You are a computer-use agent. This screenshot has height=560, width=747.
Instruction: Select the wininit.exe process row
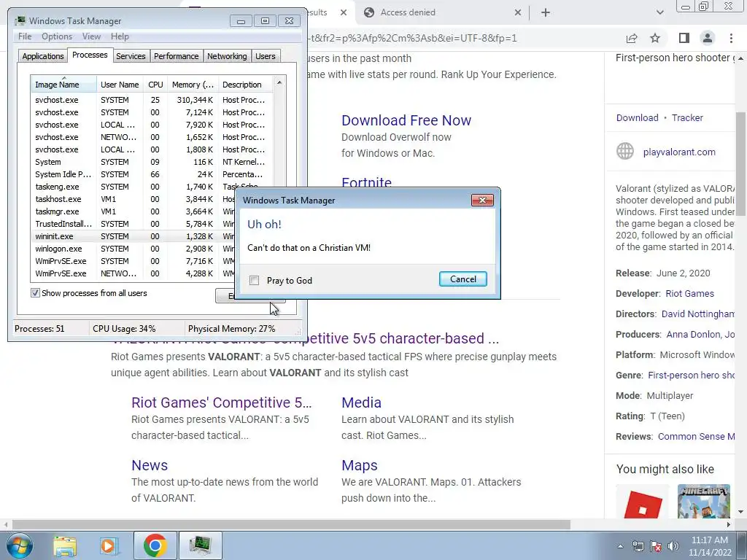coord(133,236)
